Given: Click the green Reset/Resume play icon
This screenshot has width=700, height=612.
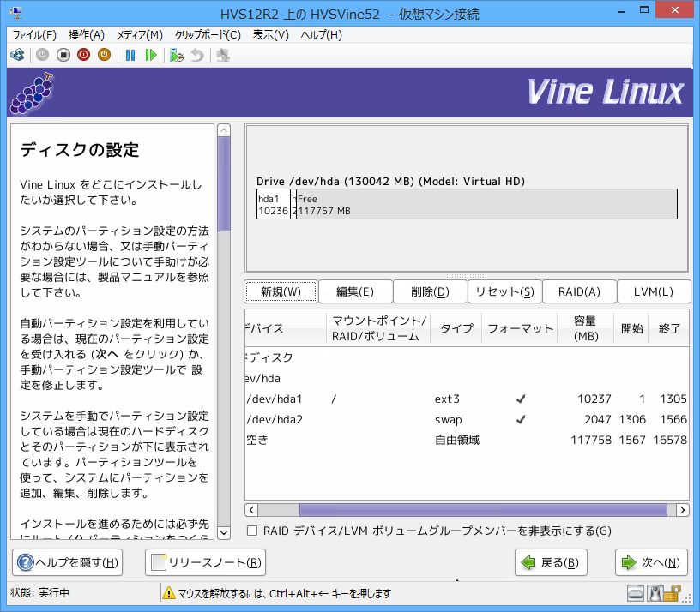Looking at the screenshot, I should point(151,55).
